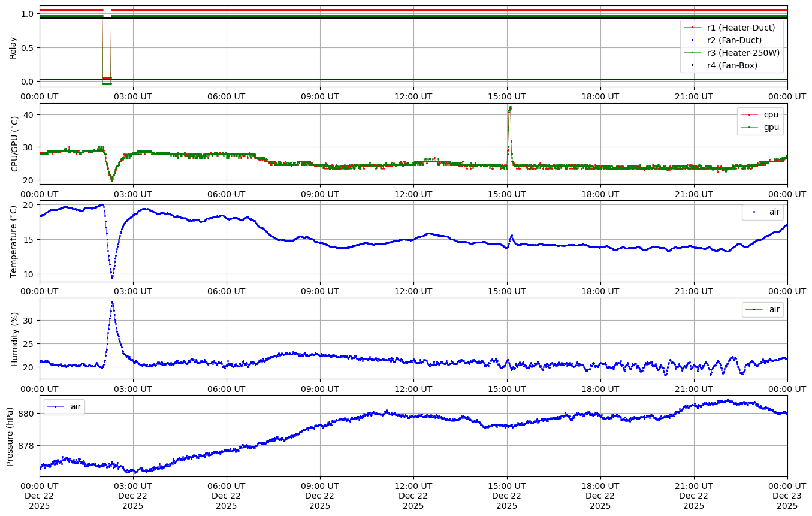Click the cpu legend entry
The width and height of the screenshot is (812, 516).
click(766, 114)
